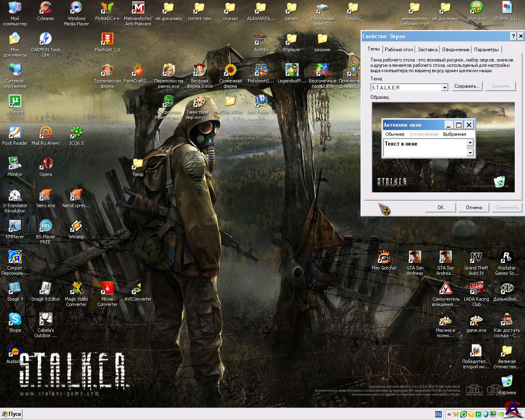Click the Opera browser icon
Image resolution: width=525 pixels, height=420 pixels.
click(x=46, y=164)
